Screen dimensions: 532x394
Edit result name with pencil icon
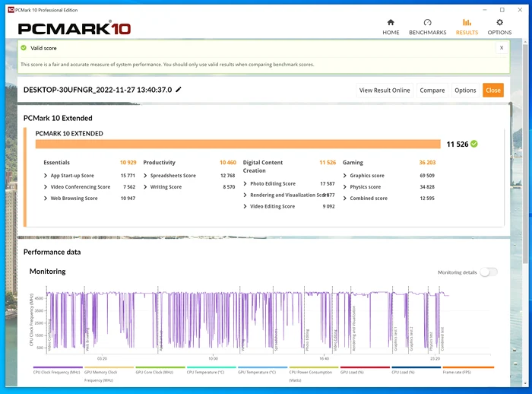click(x=179, y=89)
